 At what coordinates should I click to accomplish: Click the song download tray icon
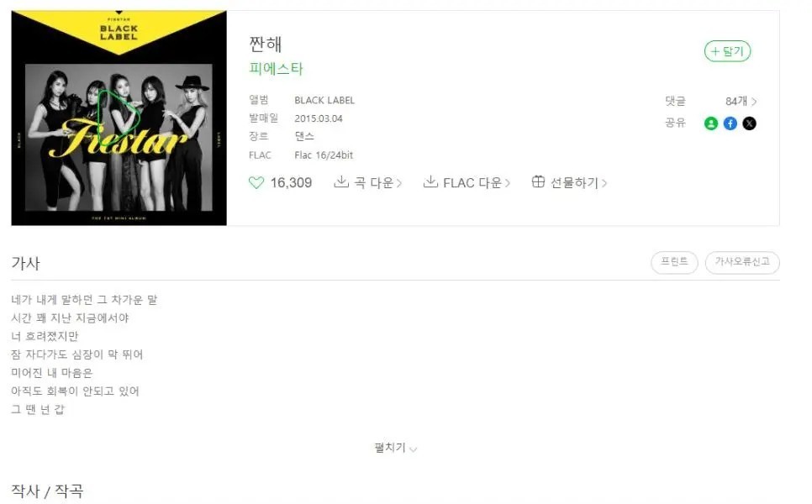tap(340, 181)
